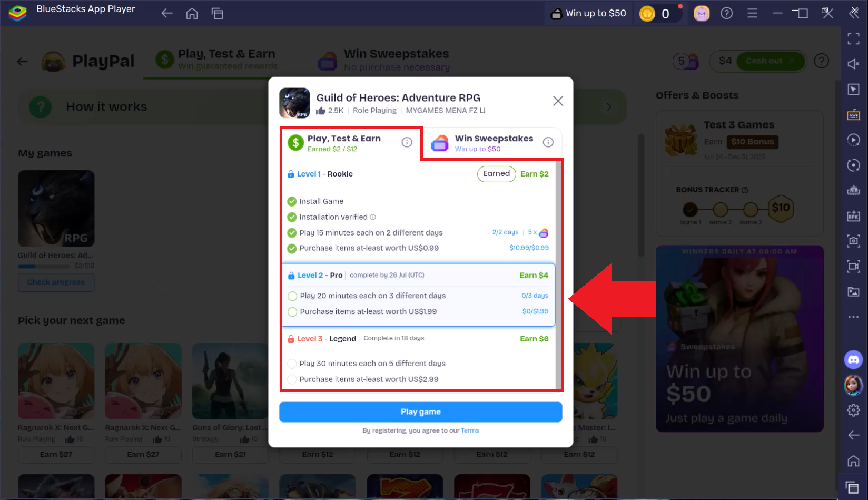Click the 2/2 days progress text
868x500 pixels.
pyautogui.click(x=505, y=232)
